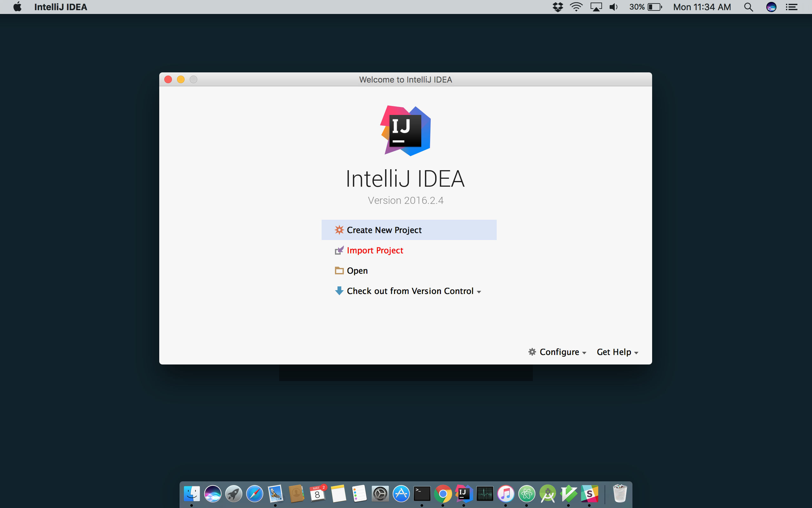Click the blue Version Control download arrow icon
Image resolution: width=812 pixels, height=508 pixels.
click(x=339, y=291)
